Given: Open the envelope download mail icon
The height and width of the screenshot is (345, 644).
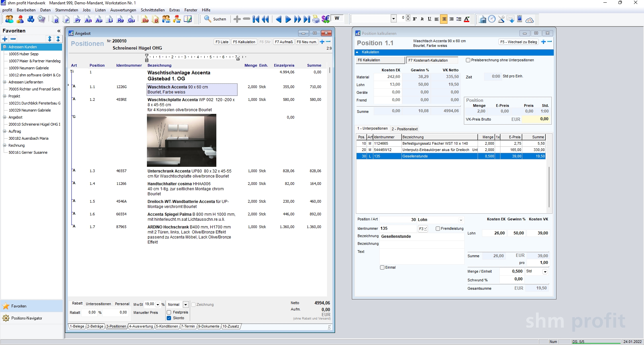Looking at the screenshot, I should tap(511, 19).
